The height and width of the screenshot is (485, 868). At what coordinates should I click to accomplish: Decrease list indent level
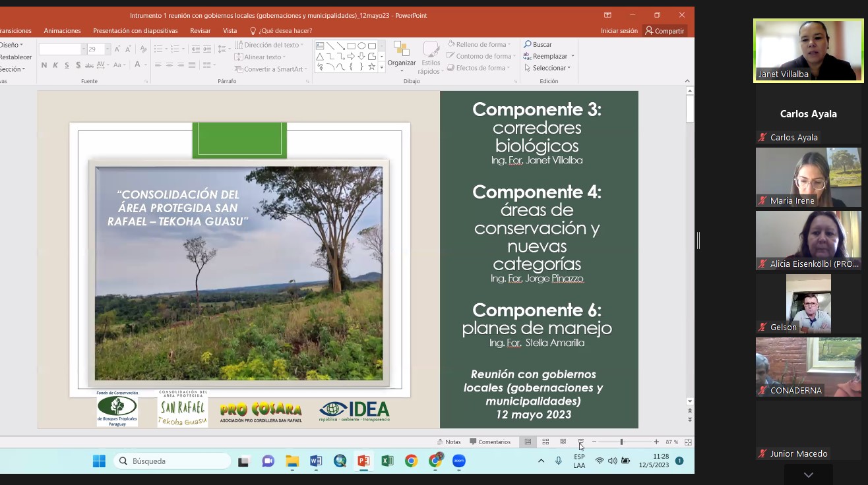point(196,49)
